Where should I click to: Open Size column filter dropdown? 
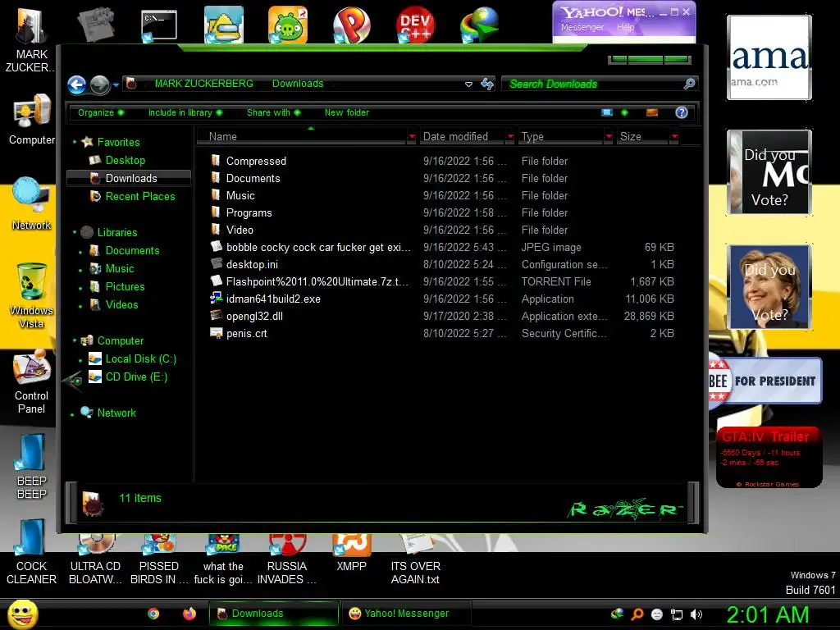tap(674, 137)
